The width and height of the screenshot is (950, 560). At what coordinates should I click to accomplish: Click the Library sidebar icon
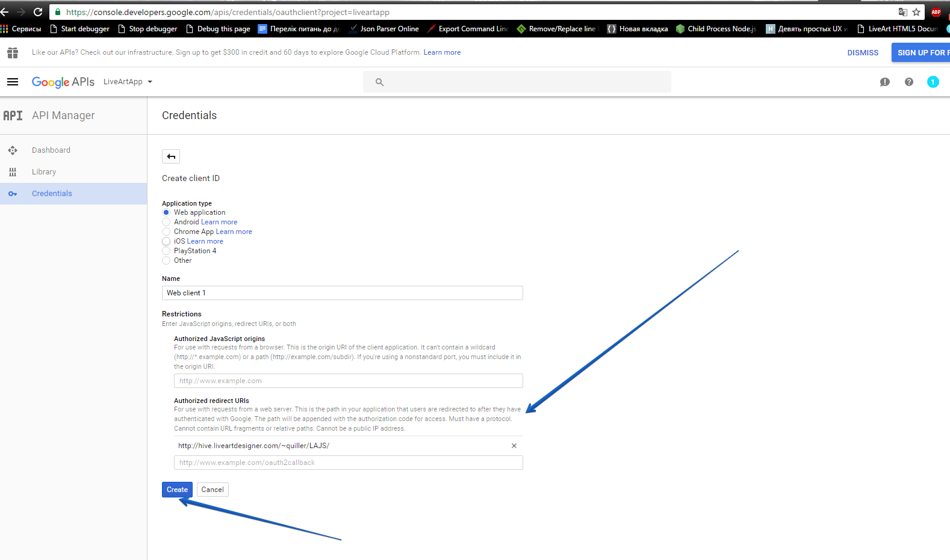(x=13, y=172)
